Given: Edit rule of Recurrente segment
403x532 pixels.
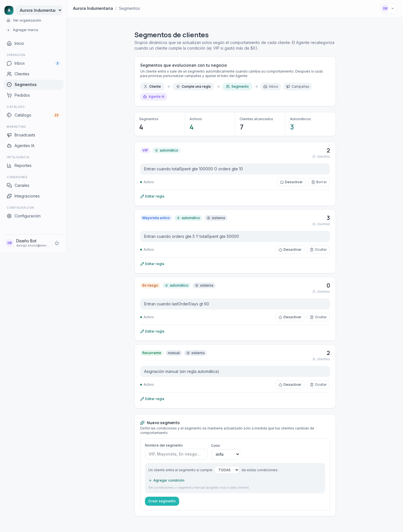Looking at the screenshot, I should (152, 399).
